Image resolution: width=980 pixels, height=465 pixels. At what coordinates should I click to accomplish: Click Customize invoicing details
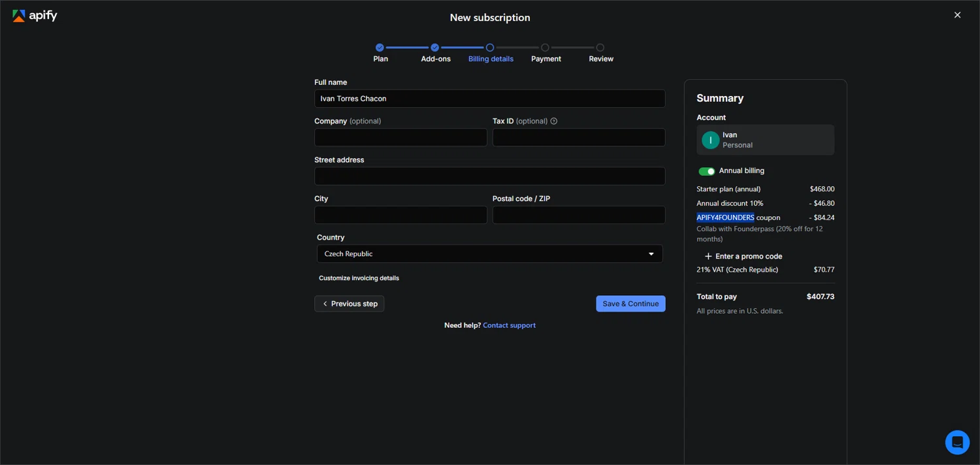pos(359,278)
